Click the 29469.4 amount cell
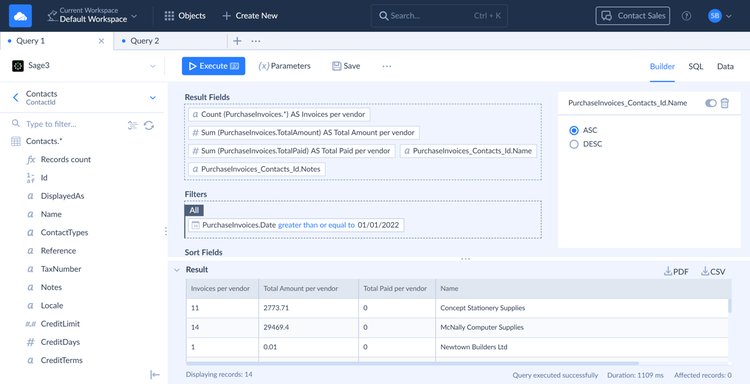Screen dimensions: 750x384 (309, 328)
